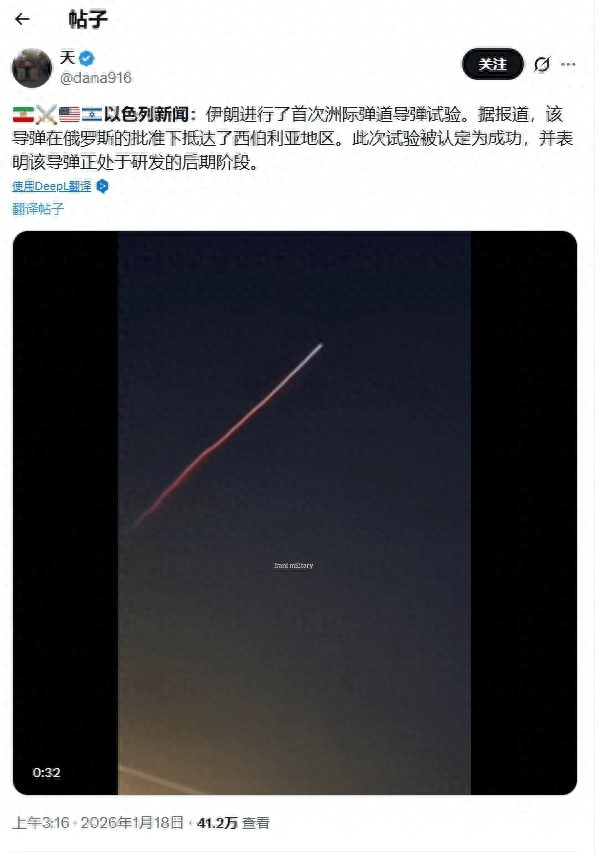This screenshot has width=598, height=855.
Task: Click the 帖子 page title
Action: (88, 20)
